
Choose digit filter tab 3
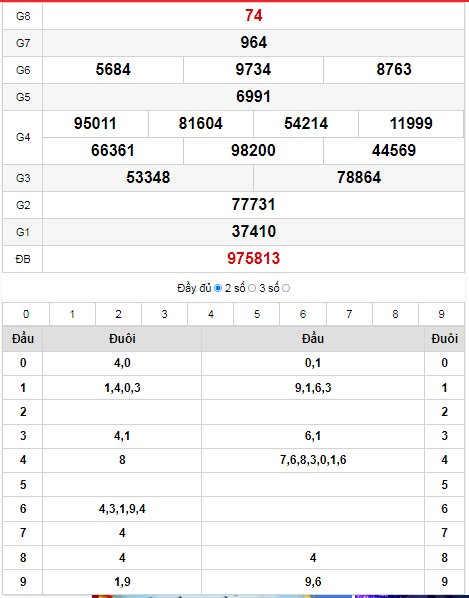(x=164, y=314)
